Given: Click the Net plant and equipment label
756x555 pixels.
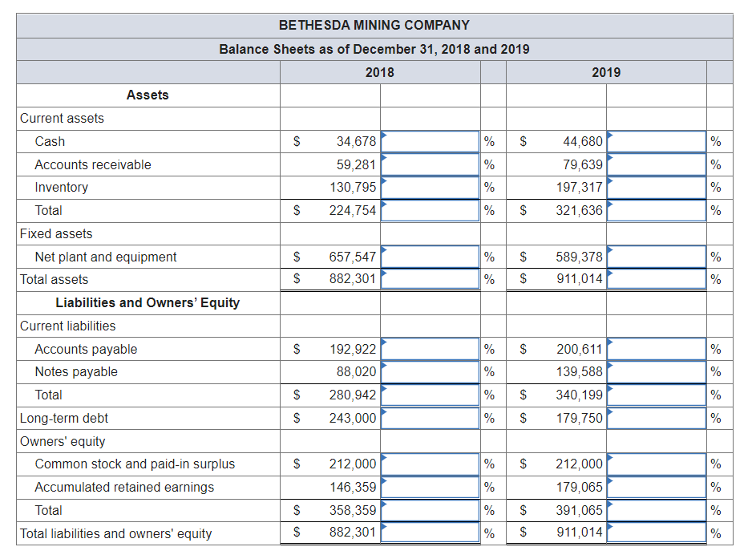Looking at the screenshot, I should coord(106,257).
